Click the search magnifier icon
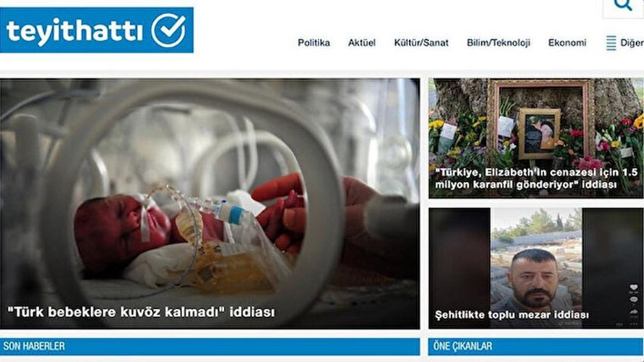 pos(623,5)
